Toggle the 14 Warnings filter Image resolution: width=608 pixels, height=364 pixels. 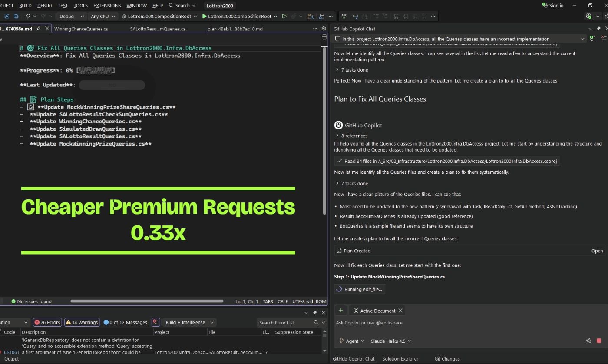[82, 322]
